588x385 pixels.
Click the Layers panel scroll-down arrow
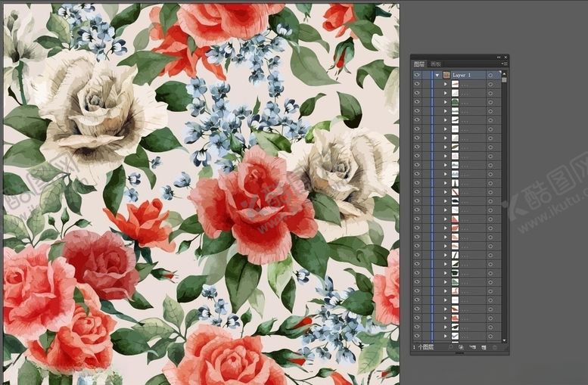tap(504, 340)
